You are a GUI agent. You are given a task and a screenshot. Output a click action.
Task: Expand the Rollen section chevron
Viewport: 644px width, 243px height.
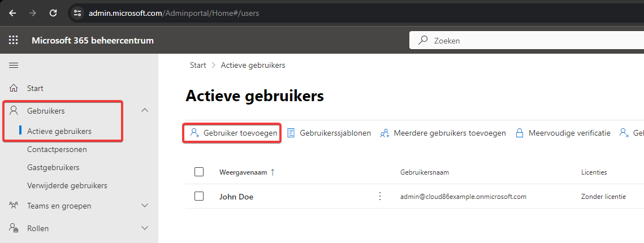145,228
